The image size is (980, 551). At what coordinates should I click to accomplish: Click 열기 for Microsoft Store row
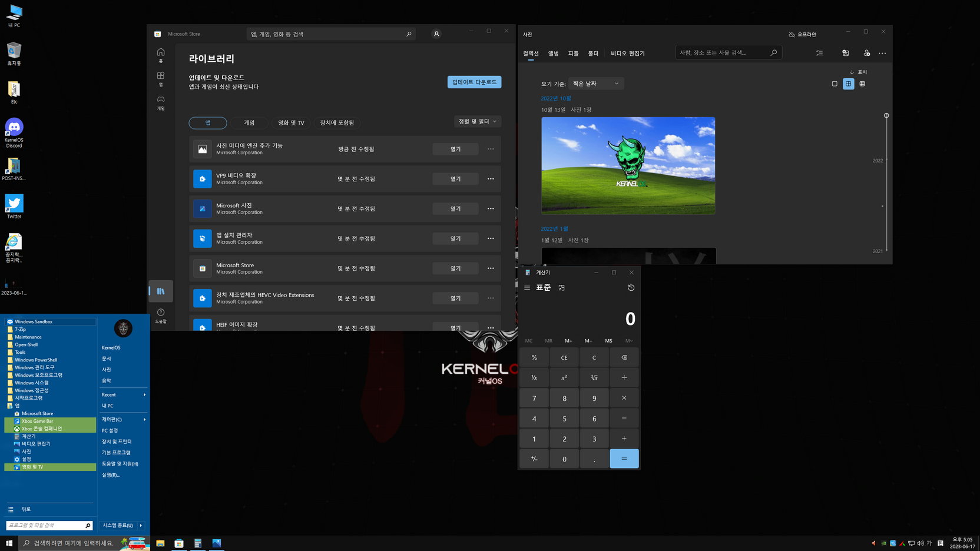click(455, 268)
